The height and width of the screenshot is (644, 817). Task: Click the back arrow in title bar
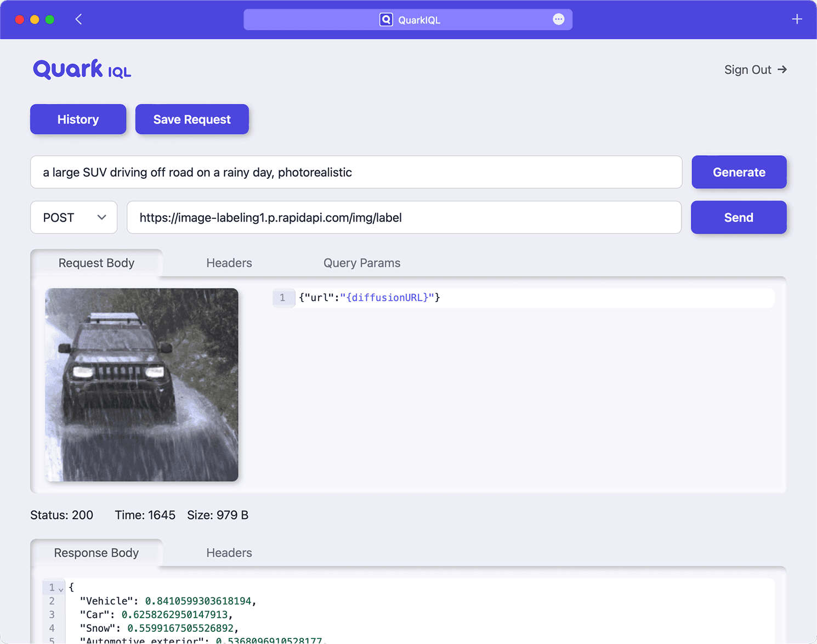pyautogui.click(x=78, y=20)
